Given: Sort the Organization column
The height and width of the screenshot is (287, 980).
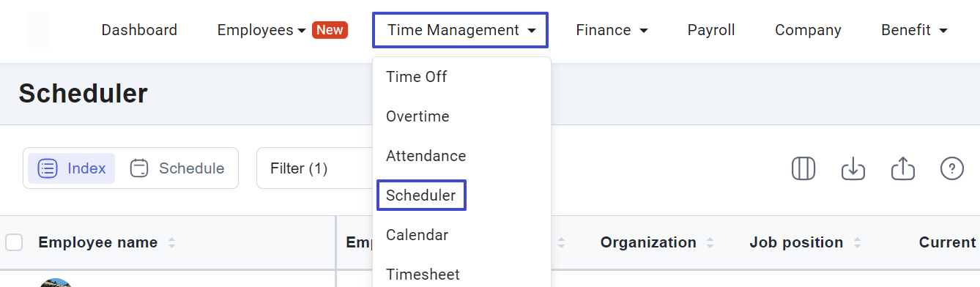Looking at the screenshot, I should (710, 242).
